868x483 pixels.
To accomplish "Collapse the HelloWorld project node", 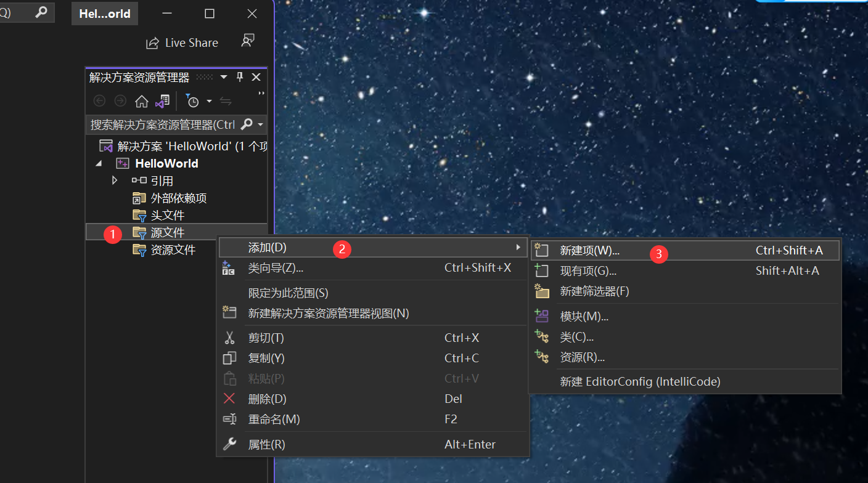I will [x=99, y=163].
